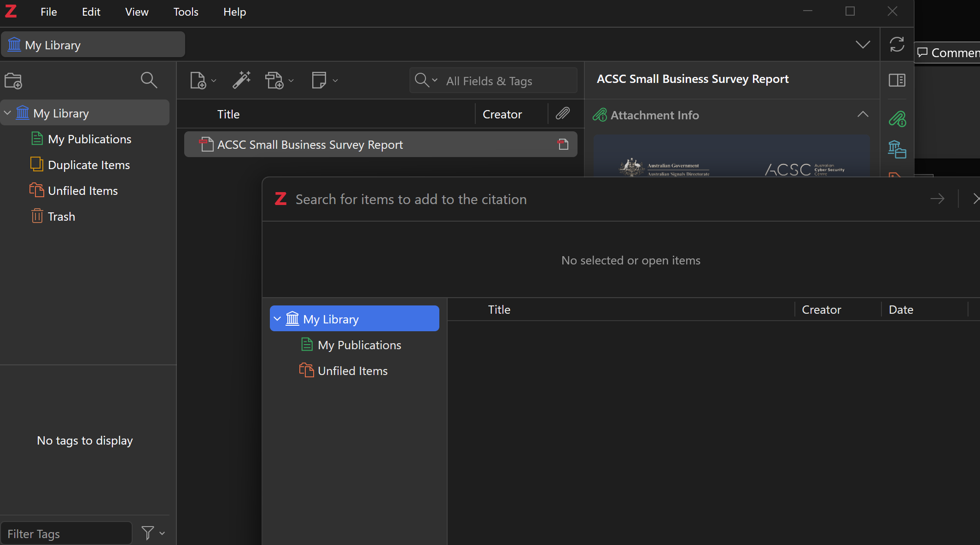
Task: Open the Tools menu
Action: [x=186, y=12]
